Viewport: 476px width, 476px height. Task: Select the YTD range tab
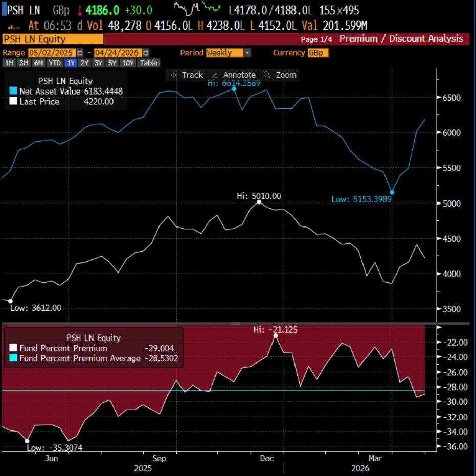(55, 63)
